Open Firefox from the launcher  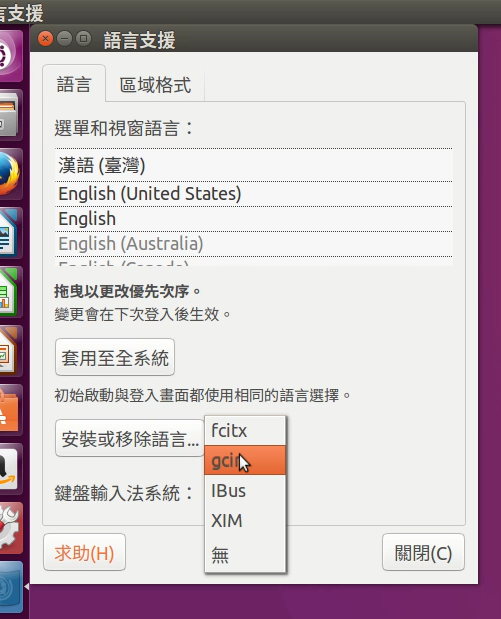[x=9, y=174]
